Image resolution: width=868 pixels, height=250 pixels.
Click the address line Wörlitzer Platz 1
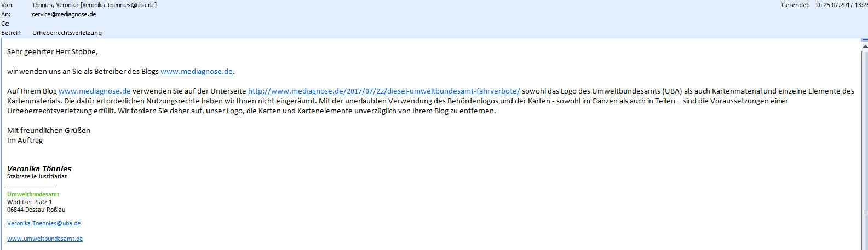click(x=30, y=202)
